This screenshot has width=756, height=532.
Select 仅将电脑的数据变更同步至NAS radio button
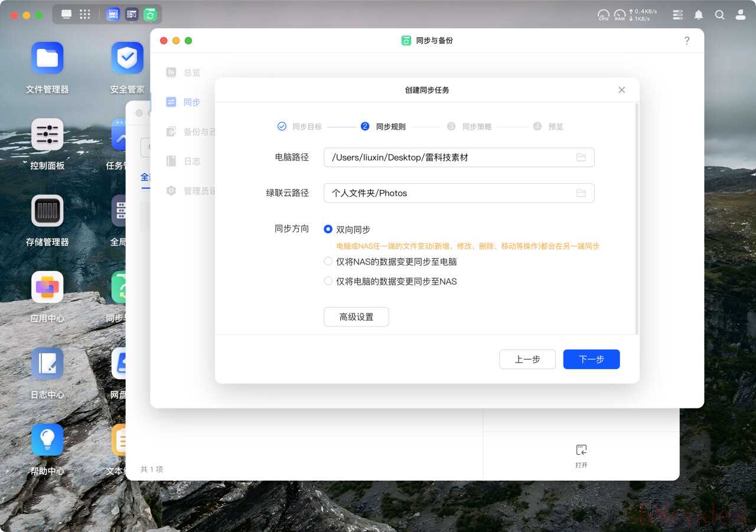(328, 281)
